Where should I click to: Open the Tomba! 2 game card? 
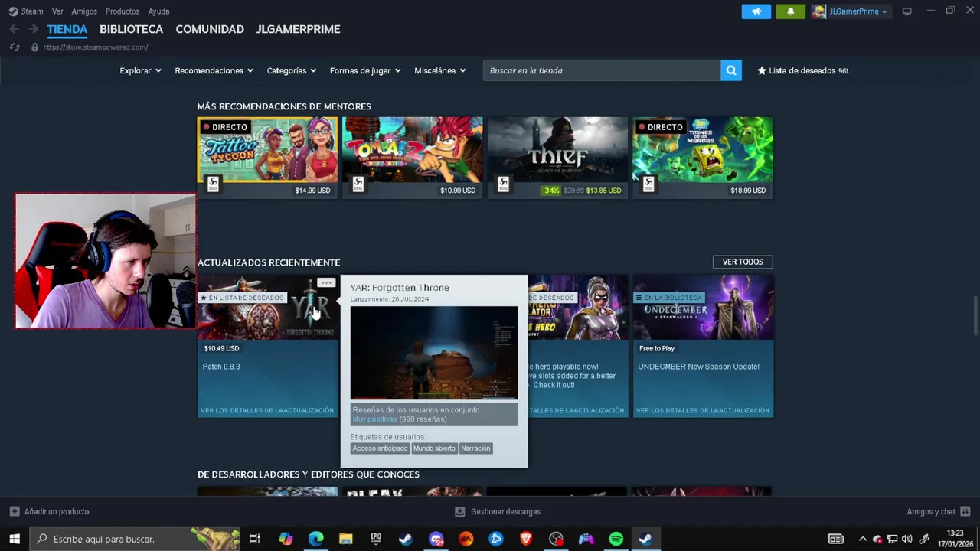(x=413, y=158)
